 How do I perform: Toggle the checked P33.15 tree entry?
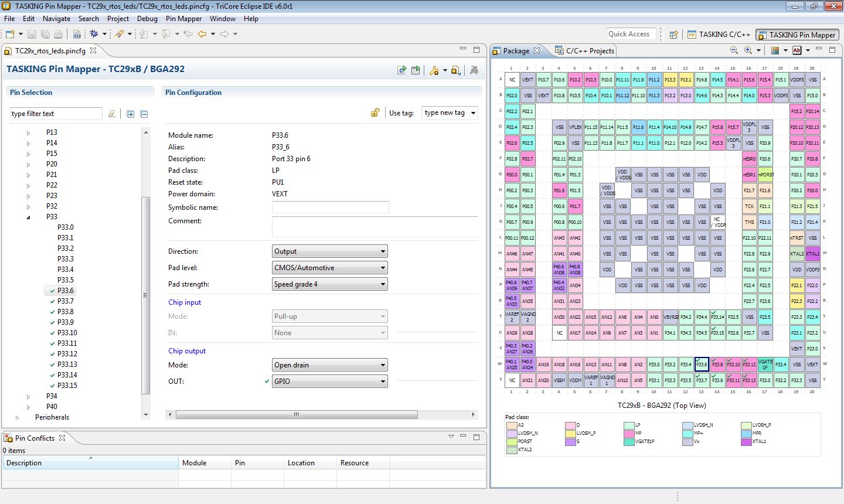point(53,386)
